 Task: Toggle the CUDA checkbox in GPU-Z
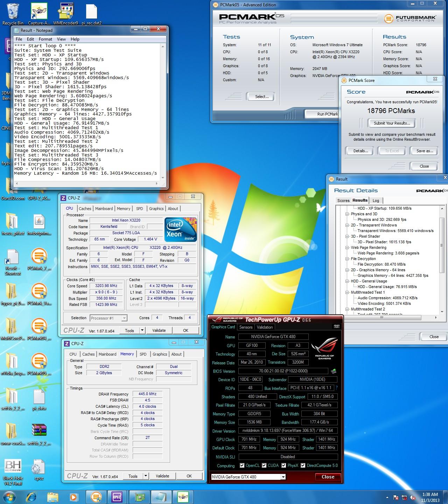pos(264,465)
